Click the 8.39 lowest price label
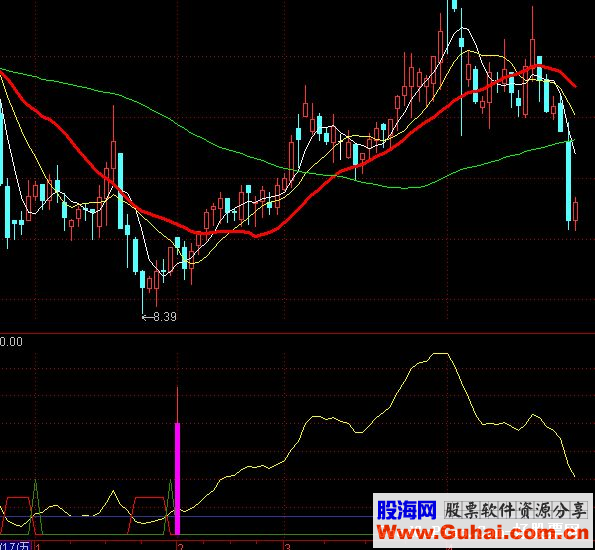 click(159, 316)
